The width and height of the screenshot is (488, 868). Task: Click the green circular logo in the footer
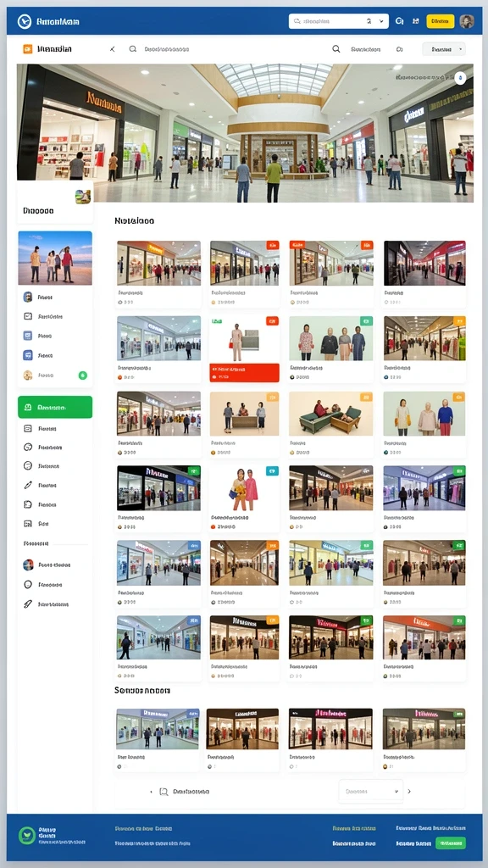[x=26, y=835]
